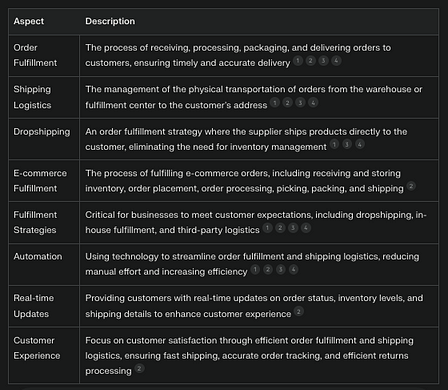This screenshot has height=390, width=448.
Task: Select the Dropshipping aspect cell
Action: pyautogui.click(x=44, y=139)
